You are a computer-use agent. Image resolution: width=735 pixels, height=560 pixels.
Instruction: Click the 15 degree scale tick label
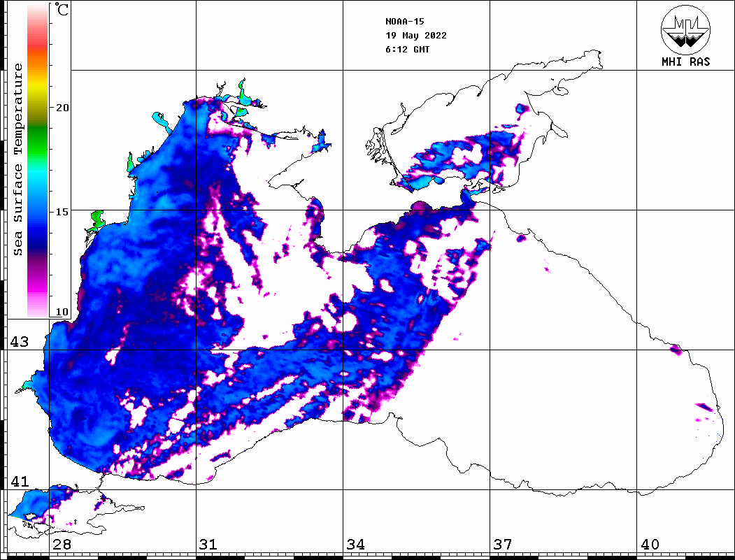(62, 212)
